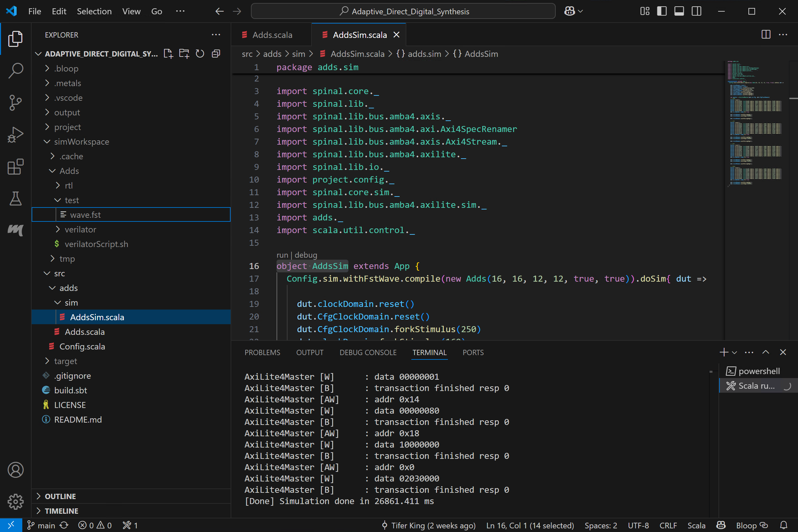Open the Accounts menu icon
Screen dimensions: 798x532
coord(15,469)
